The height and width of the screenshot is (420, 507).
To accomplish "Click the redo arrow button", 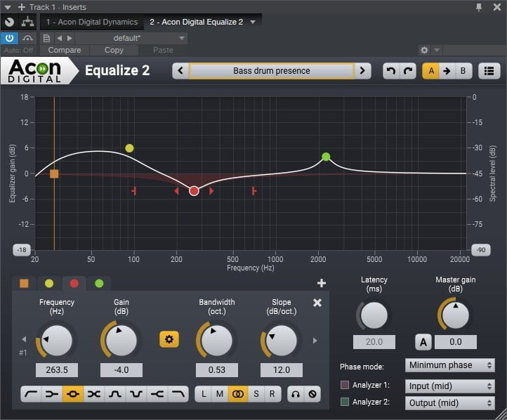I will click(408, 71).
